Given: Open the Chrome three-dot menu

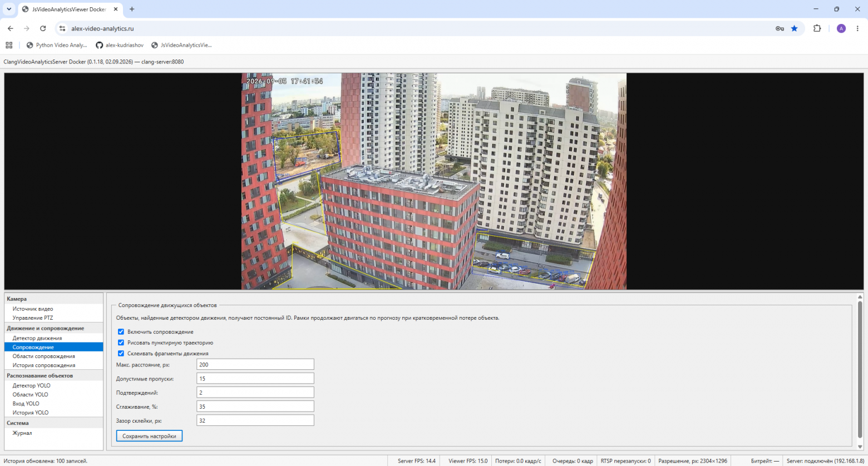Looking at the screenshot, I should (x=857, y=28).
